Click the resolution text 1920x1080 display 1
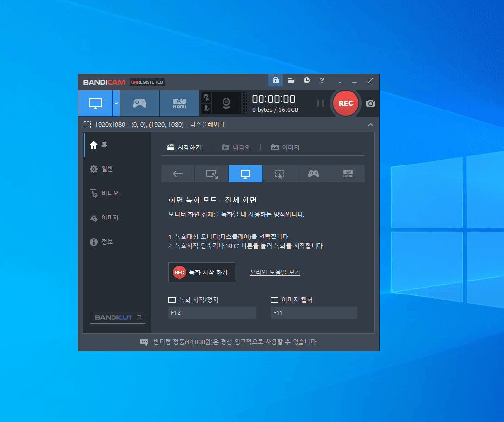The height and width of the screenshot is (422, 504). [160, 125]
